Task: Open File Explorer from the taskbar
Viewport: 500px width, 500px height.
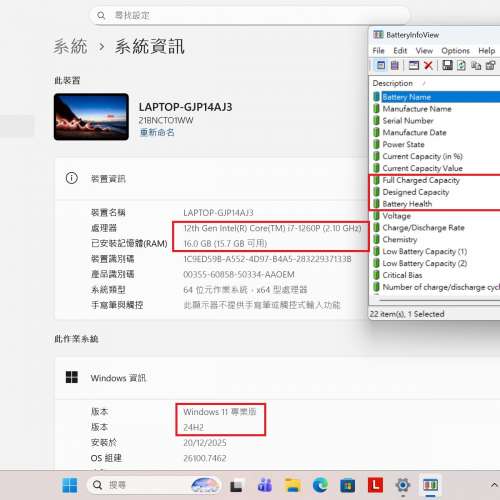Action: (293, 485)
